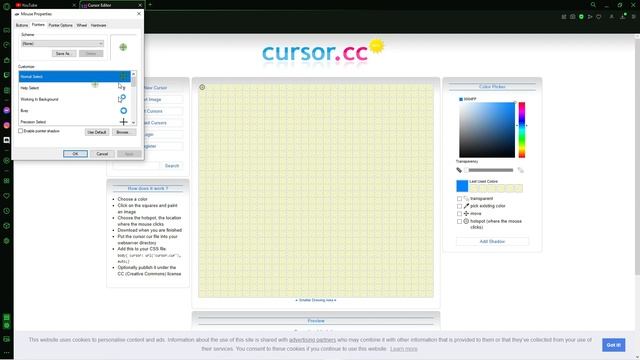Open the cube extensions sidebar icon
Image resolution: width=640 pixels, height=360 pixels.
tap(6, 226)
